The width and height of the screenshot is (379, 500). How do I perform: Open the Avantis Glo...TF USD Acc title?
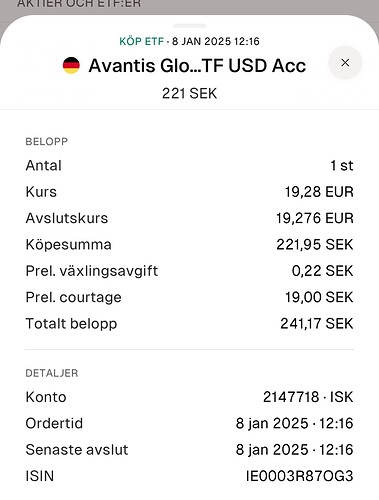tap(197, 65)
